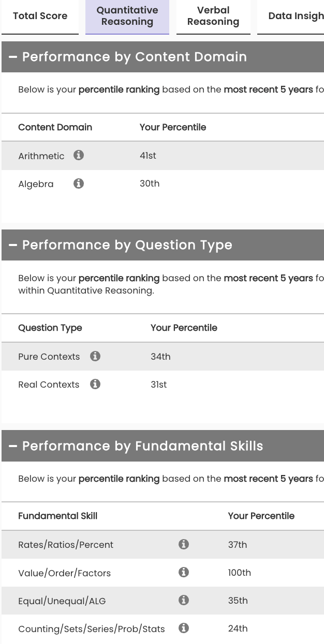Click the Rates/Ratios/Percent info icon
The width and height of the screenshot is (324, 644).
click(x=184, y=544)
